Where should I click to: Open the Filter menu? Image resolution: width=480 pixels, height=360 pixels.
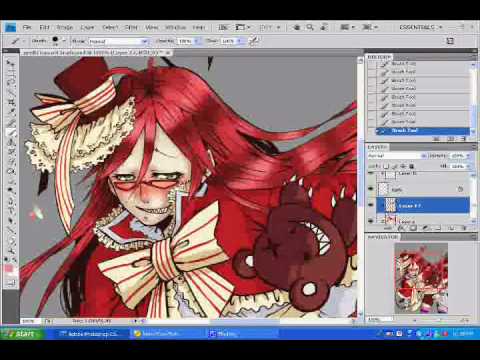(x=131, y=27)
